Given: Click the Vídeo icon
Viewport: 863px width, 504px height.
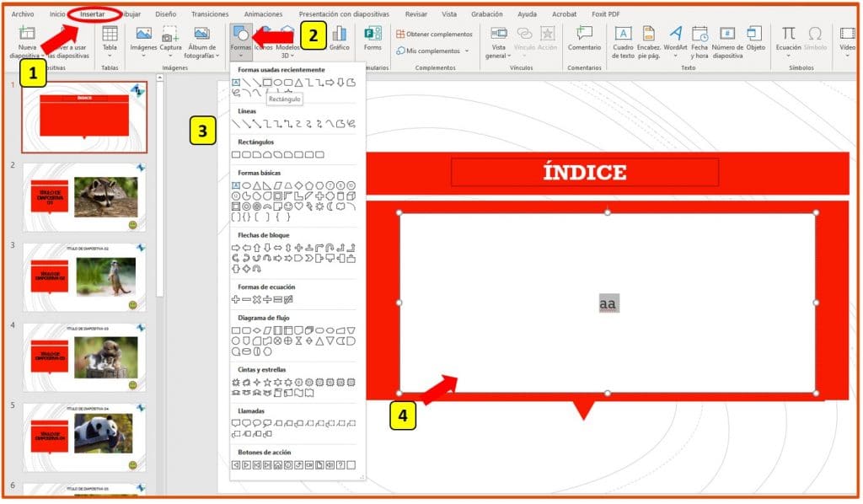Looking at the screenshot, I should pos(847,34).
